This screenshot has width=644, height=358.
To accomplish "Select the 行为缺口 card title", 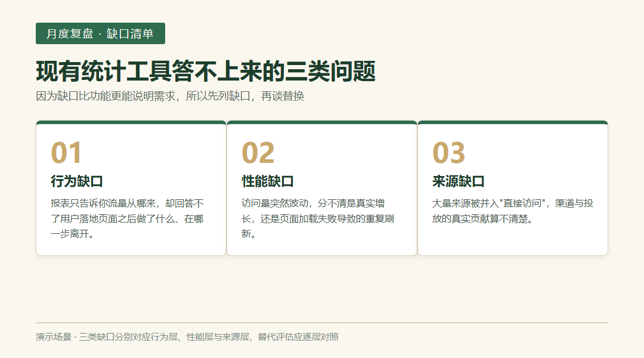I will pyautogui.click(x=77, y=181).
